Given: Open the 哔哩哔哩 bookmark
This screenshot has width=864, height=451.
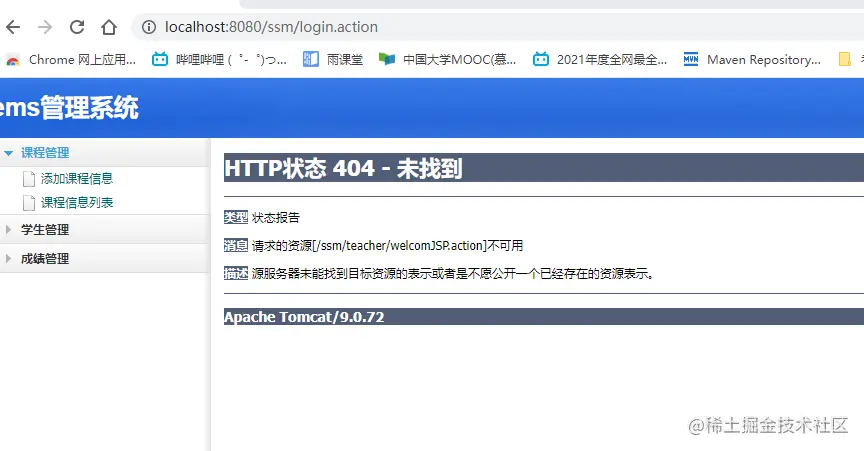Looking at the screenshot, I should click(219, 60).
